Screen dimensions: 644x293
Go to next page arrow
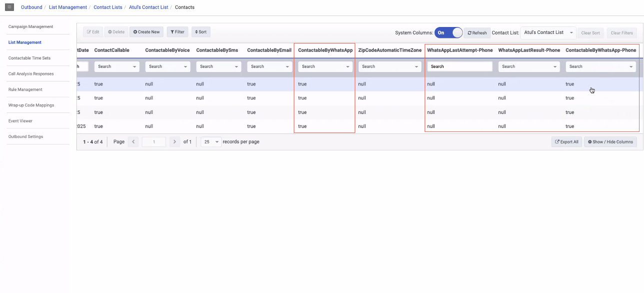pos(174,142)
